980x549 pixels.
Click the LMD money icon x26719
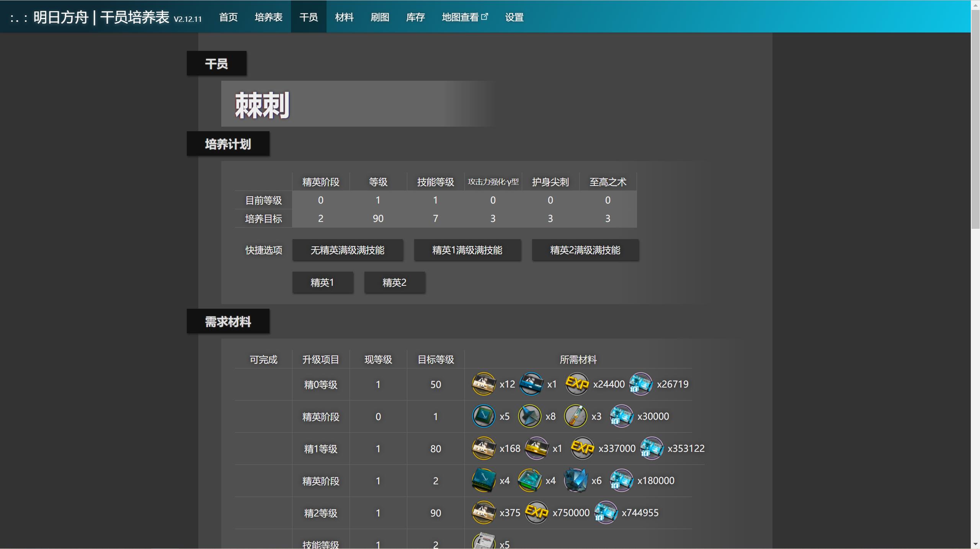pos(641,384)
